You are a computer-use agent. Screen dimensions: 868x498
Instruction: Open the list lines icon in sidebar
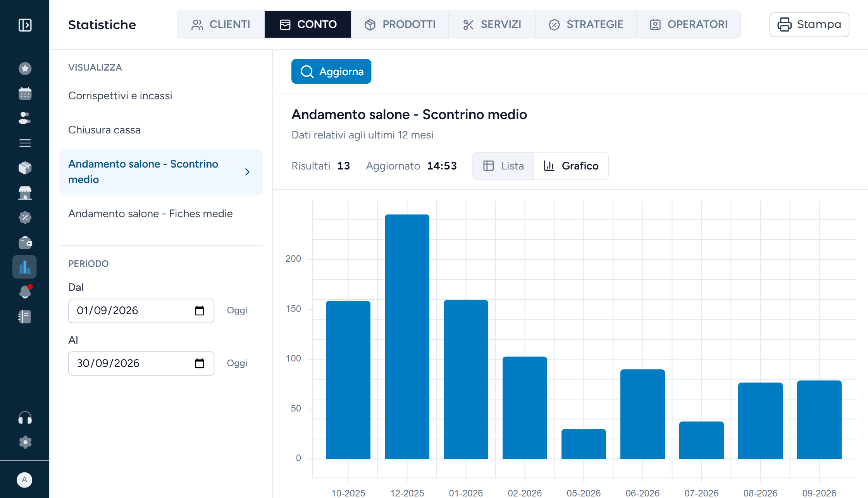pyautogui.click(x=25, y=143)
